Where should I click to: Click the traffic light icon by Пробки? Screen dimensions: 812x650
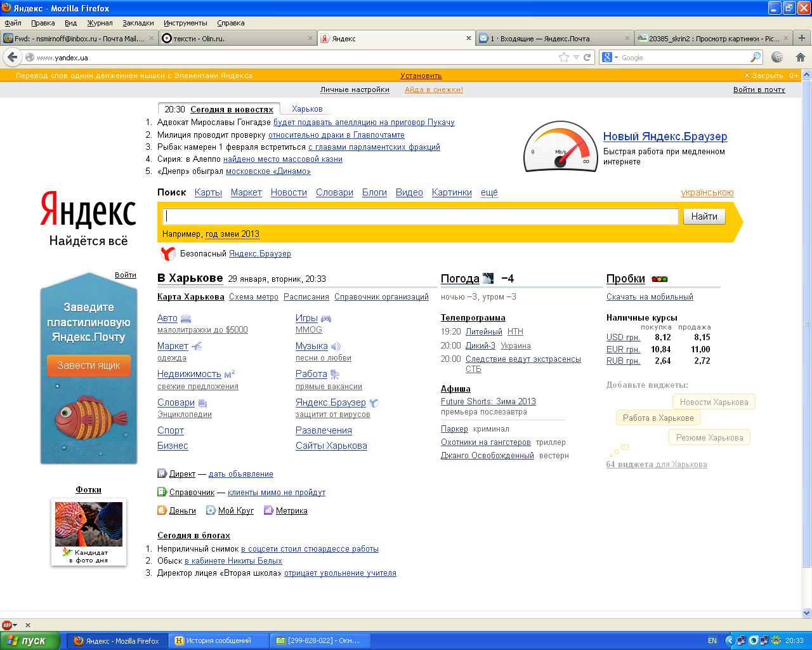pyautogui.click(x=660, y=279)
